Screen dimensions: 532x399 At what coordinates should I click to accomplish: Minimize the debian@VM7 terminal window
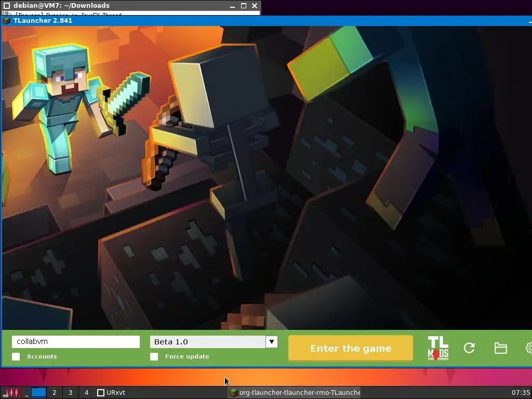tap(232, 5)
